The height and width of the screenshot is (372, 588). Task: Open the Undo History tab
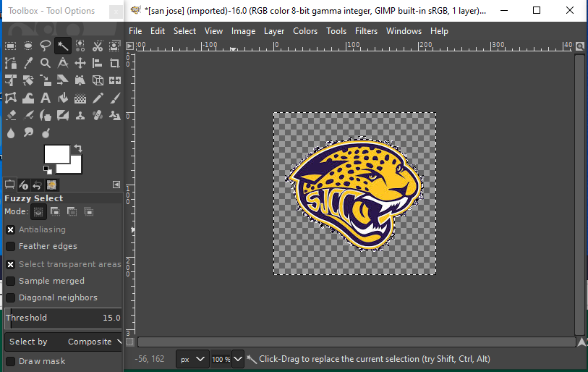pyautogui.click(x=37, y=185)
